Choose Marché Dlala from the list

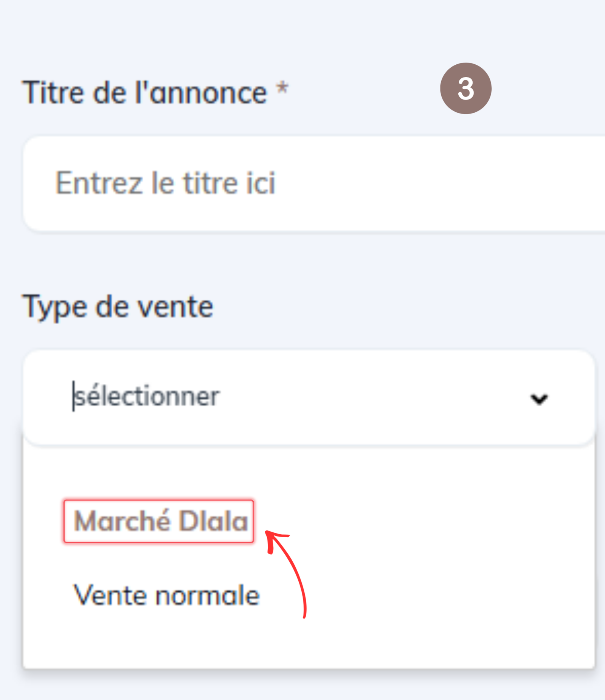tap(160, 521)
